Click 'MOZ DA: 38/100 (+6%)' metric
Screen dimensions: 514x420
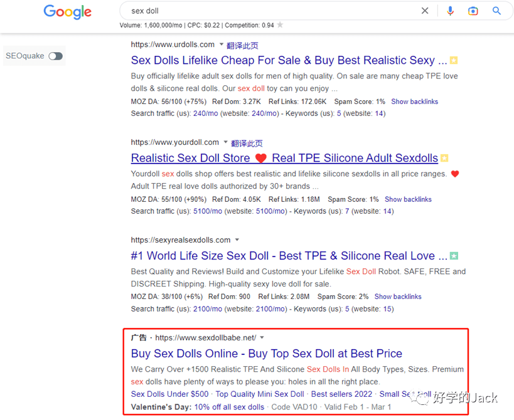[x=166, y=297]
